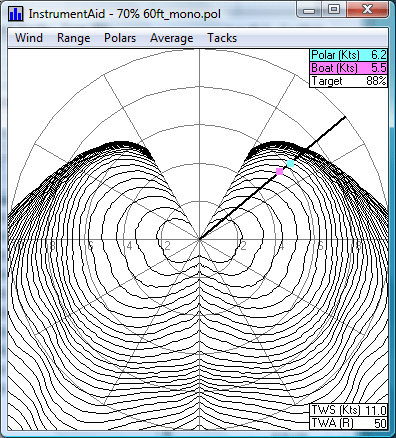Click the InstrumentAid bar-chart app icon
The height and width of the screenshot is (438, 396).
click(16, 14)
